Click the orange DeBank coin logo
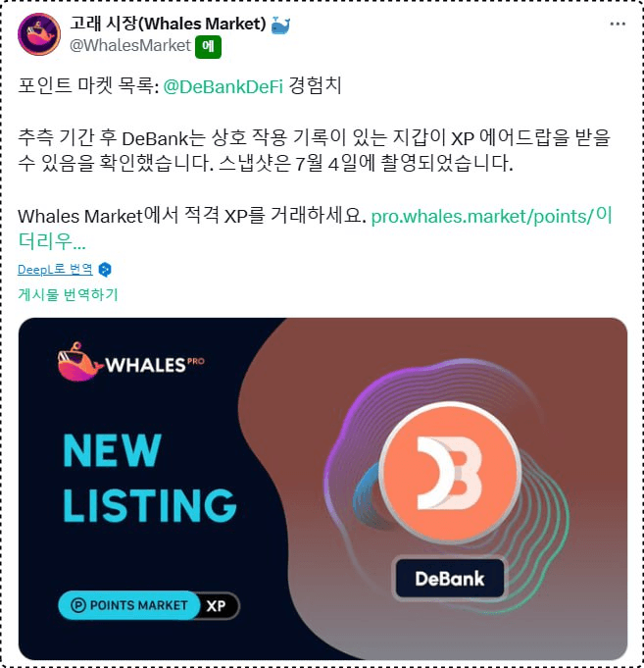 click(450, 472)
